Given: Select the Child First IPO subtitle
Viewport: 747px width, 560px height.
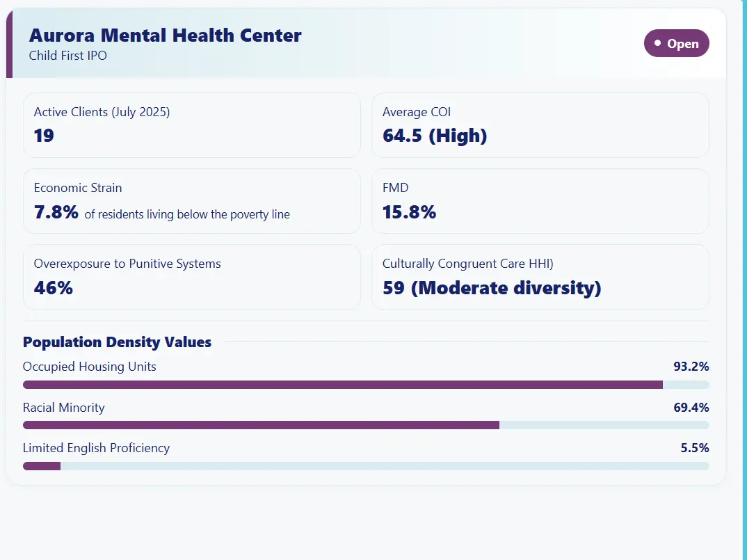Looking at the screenshot, I should [x=67, y=56].
